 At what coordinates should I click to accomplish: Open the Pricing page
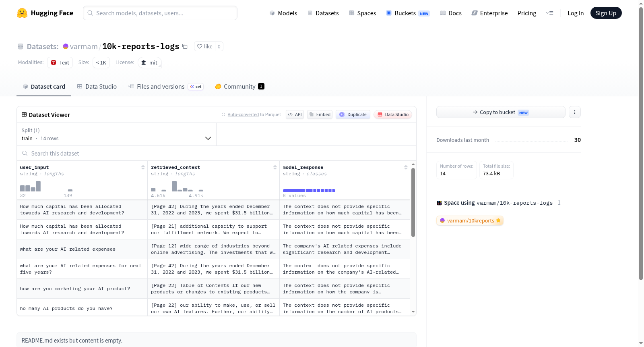coord(527,13)
